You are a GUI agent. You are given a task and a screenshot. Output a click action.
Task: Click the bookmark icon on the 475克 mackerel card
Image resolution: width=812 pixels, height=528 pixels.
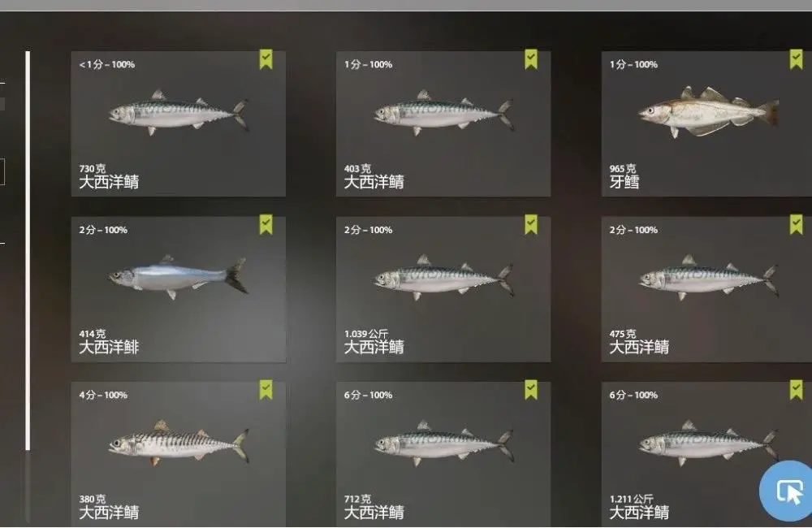pos(796,225)
